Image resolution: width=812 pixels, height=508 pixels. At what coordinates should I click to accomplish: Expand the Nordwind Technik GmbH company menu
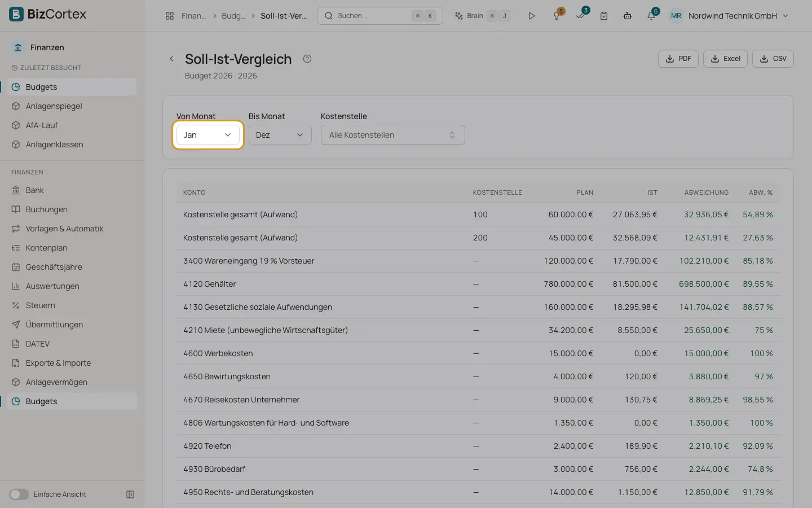coord(738,16)
